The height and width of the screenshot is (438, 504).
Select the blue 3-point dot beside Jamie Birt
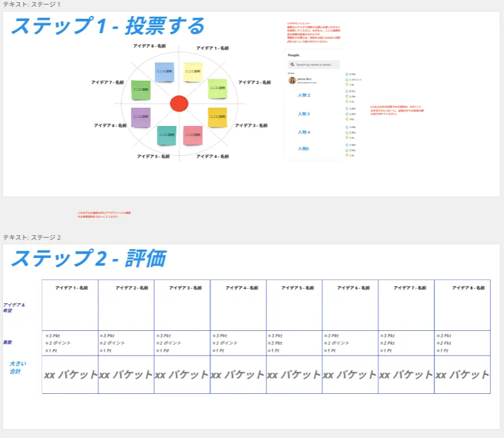347,74
